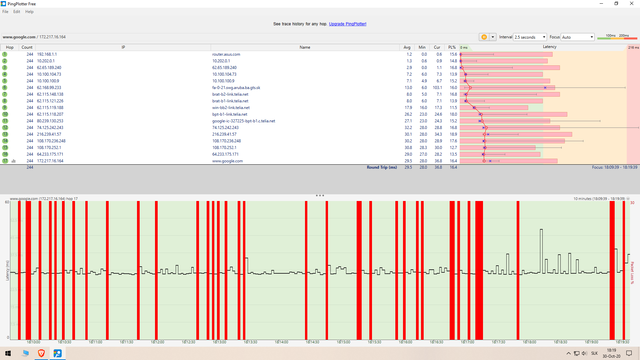Click the Cur column header

coord(437,47)
